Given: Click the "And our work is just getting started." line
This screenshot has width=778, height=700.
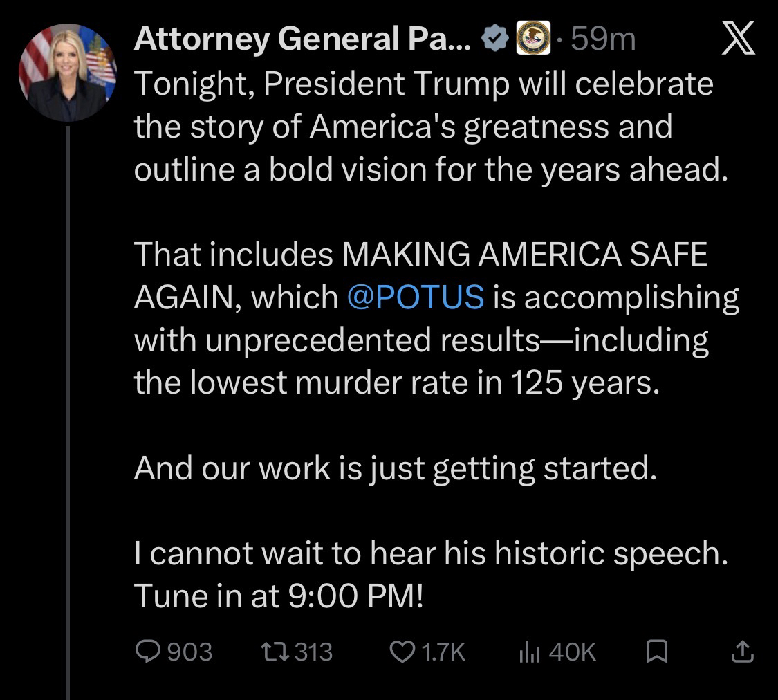Looking at the screenshot, I should click(393, 468).
